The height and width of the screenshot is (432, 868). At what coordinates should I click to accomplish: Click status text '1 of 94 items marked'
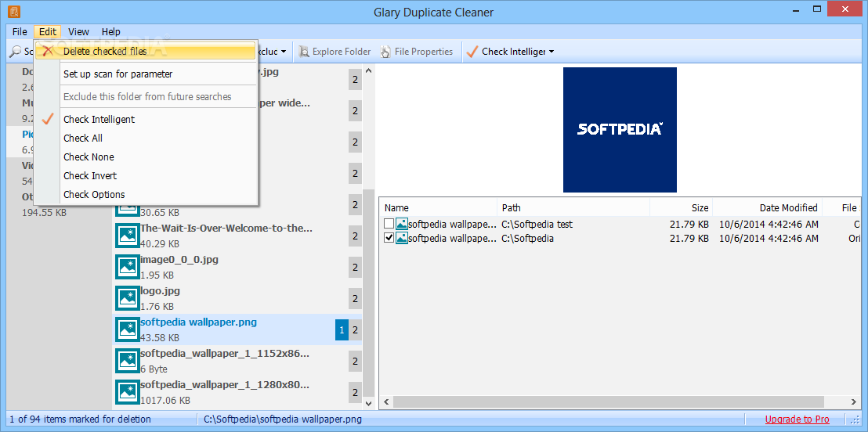(x=80, y=419)
